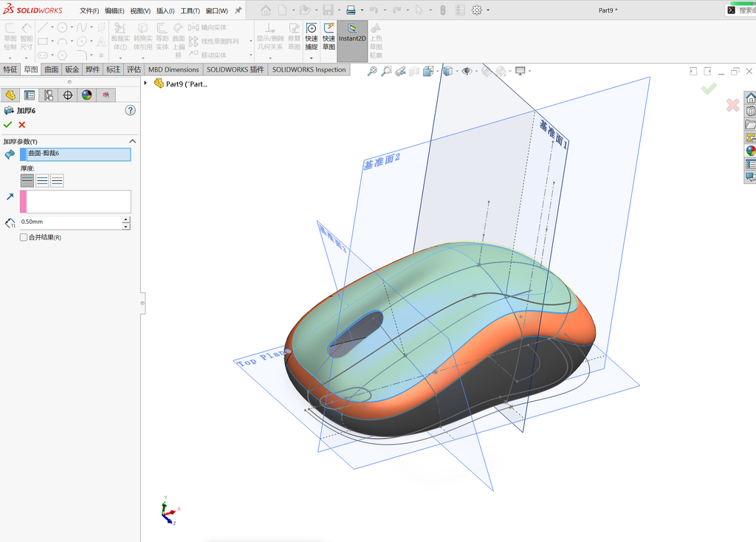Click the empty pink-marked selection box
Image resolution: width=756 pixels, height=542 pixels.
click(75, 202)
